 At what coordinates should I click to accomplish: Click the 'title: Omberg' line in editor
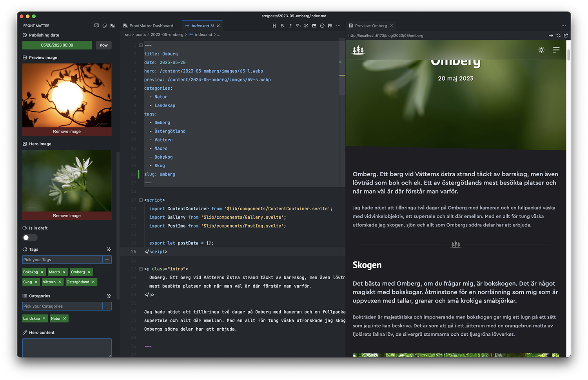click(x=161, y=54)
